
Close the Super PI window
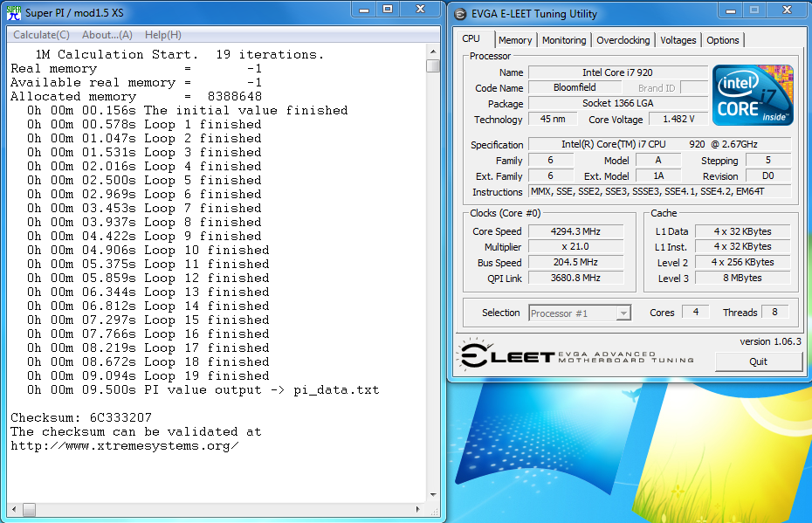418,10
